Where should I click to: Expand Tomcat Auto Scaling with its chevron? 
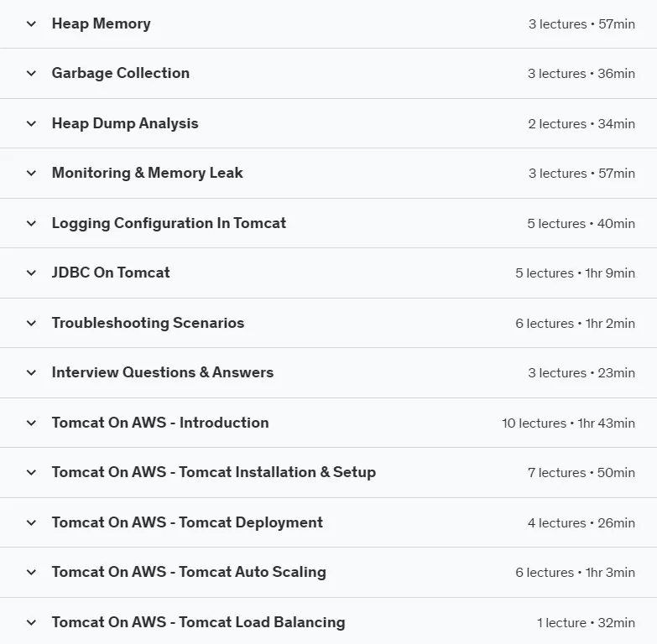click(31, 572)
